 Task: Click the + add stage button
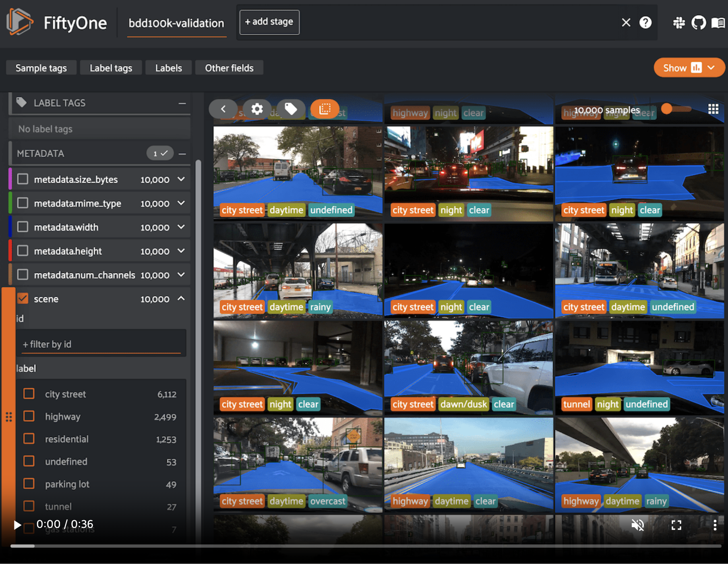tap(269, 22)
